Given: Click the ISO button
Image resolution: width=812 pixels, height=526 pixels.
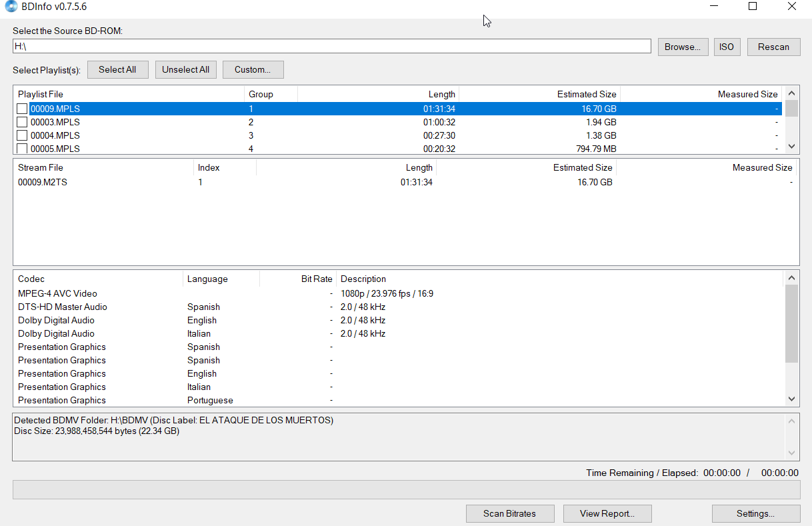Looking at the screenshot, I should click(727, 47).
